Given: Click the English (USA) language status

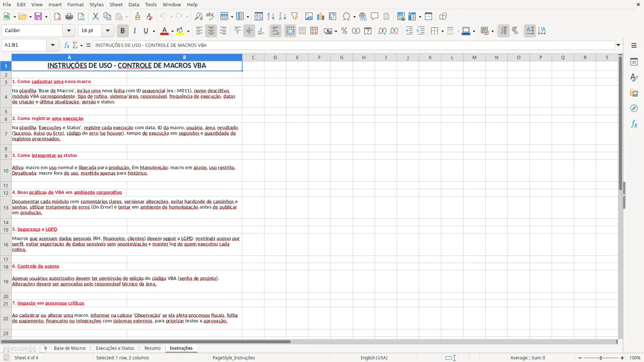Looking at the screenshot, I should [374, 358].
